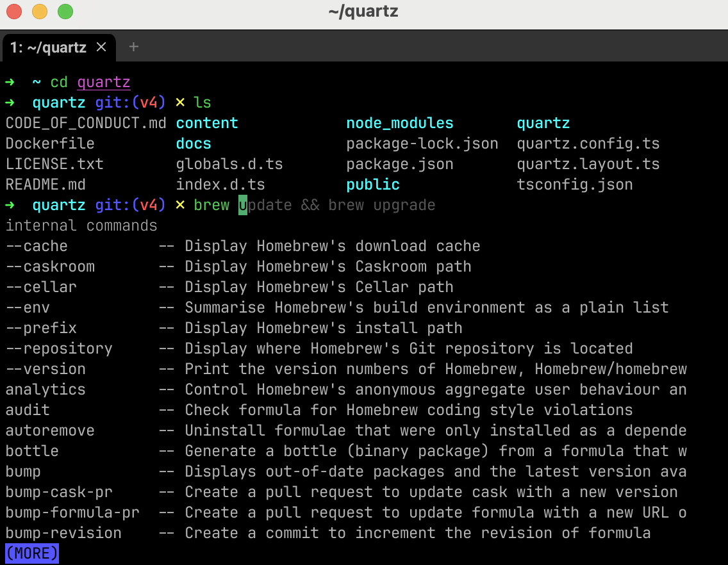Minimize the terminal with the yellow button
Screen dimensions: 728x565
click(40, 12)
